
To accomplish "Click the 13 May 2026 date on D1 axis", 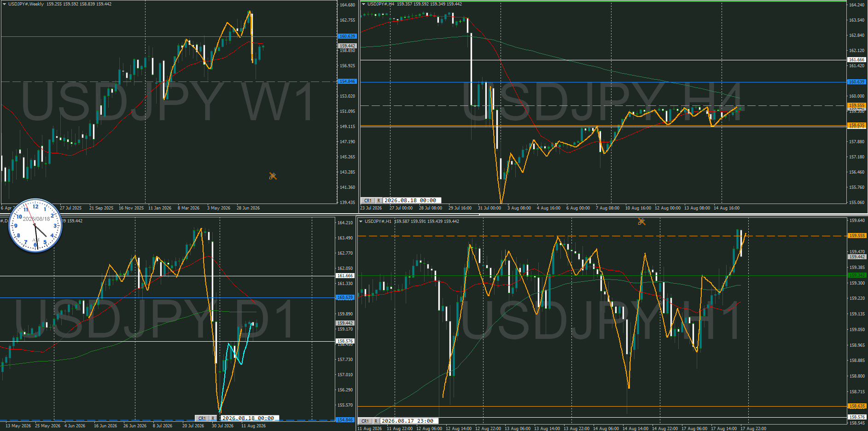I will (18, 426).
